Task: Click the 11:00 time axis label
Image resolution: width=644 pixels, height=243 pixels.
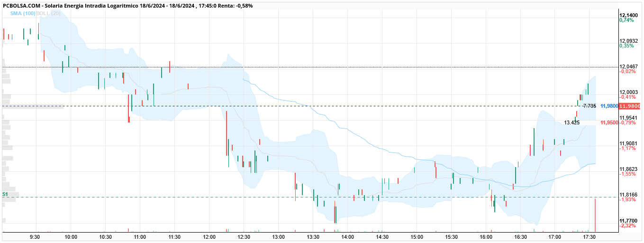Action: (x=140, y=236)
